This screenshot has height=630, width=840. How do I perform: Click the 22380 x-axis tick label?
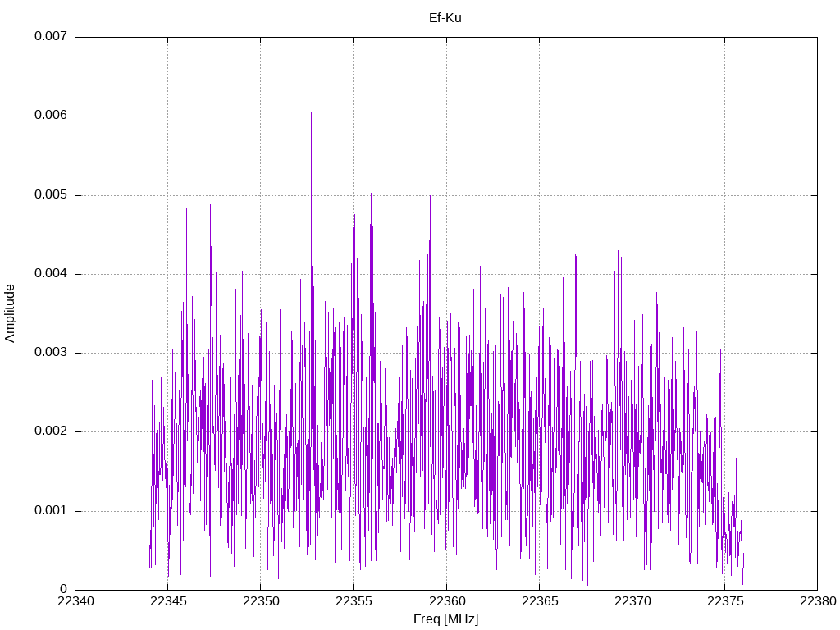tap(818, 601)
